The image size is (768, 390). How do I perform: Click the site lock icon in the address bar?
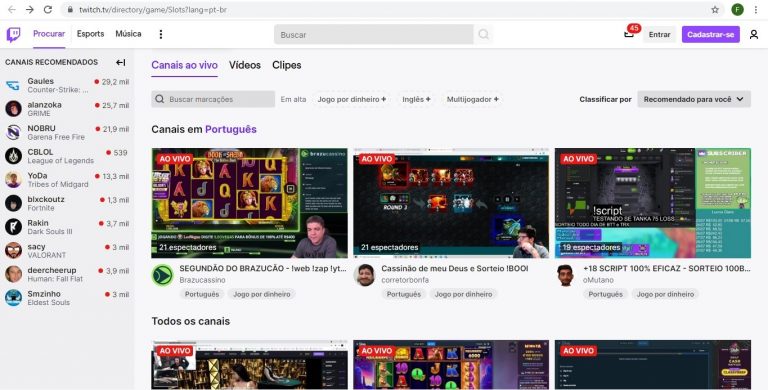[x=71, y=9]
